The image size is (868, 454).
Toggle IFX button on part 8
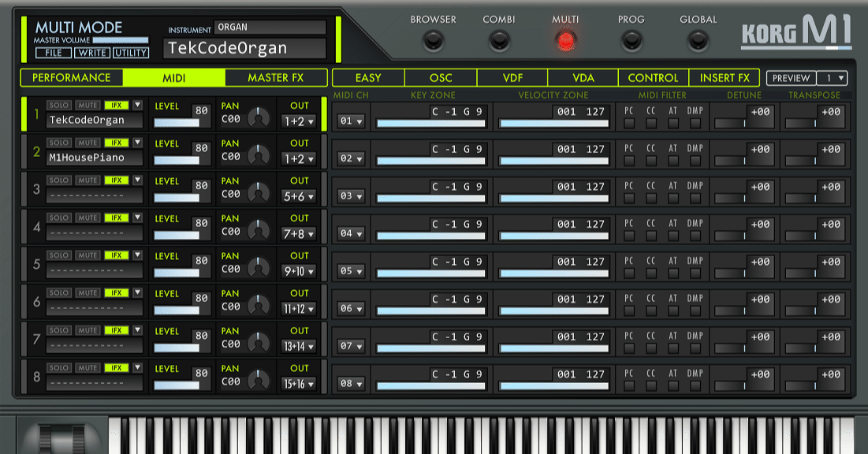tap(116, 367)
